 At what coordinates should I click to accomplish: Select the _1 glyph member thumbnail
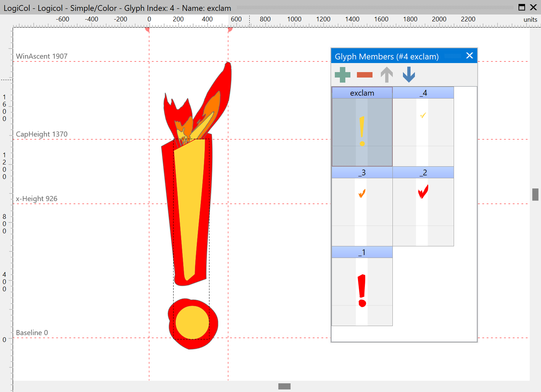click(362, 292)
